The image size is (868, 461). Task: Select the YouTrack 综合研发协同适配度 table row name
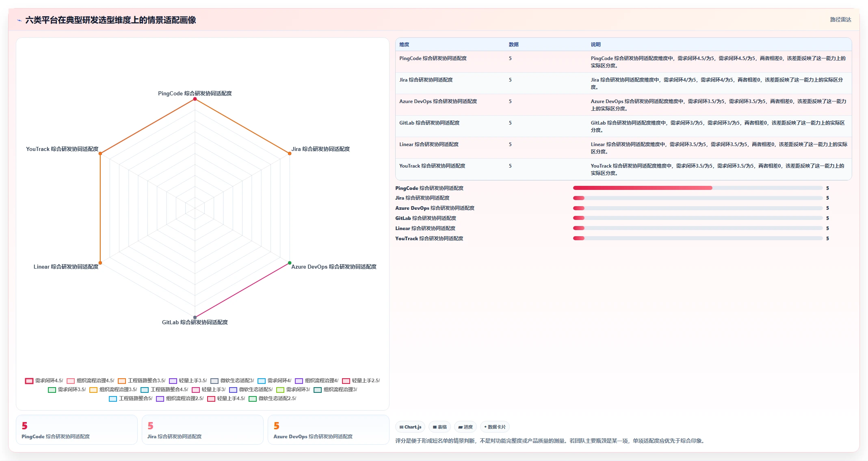pos(432,166)
